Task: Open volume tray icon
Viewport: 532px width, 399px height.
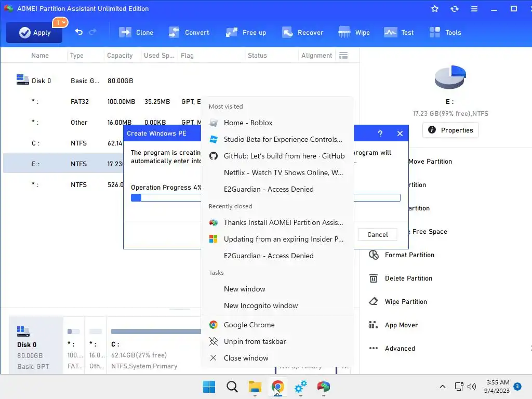Action: click(472, 387)
